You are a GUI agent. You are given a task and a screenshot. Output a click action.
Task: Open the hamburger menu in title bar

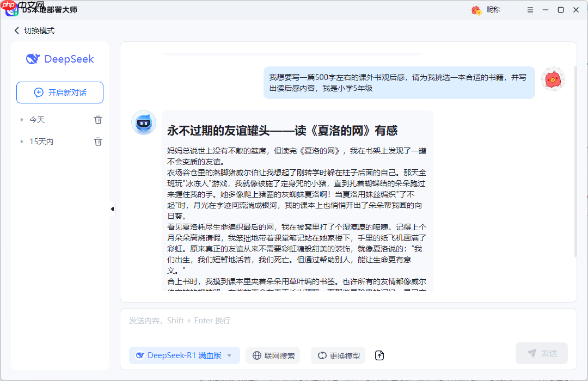pyautogui.click(x=530, y=10)
